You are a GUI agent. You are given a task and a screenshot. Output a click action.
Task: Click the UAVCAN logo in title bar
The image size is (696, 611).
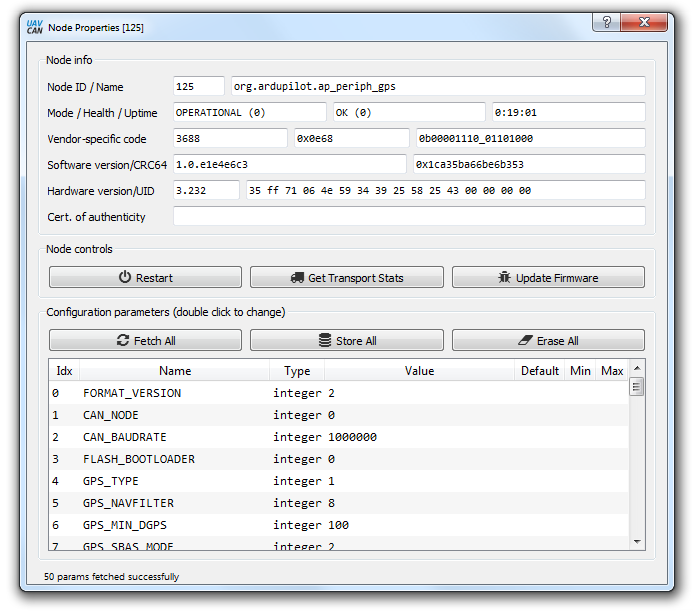click(34, 27)
